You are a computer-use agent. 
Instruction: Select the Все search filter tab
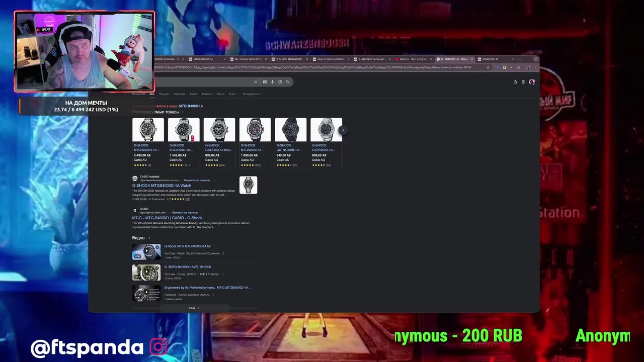[151, 94]
